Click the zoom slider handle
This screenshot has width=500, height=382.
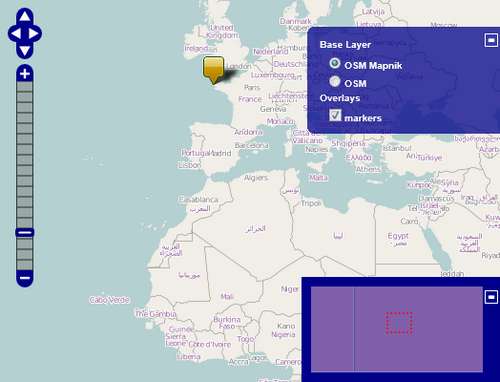point(25,232)
